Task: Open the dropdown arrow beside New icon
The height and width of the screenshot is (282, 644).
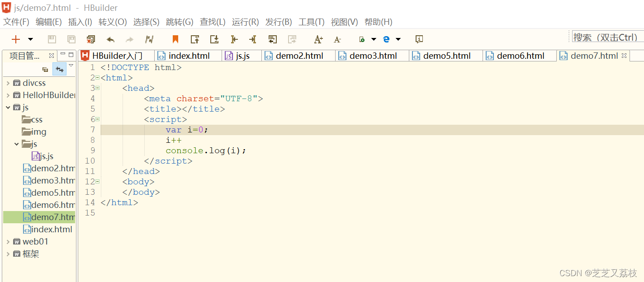Action: point(30,39)
